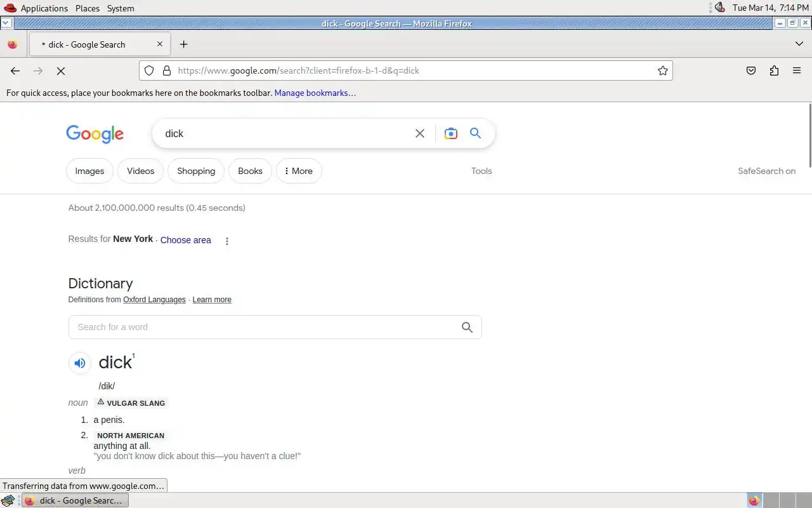Open the Firefox hamburger menu
Viewport: 812px width, 508px height.
797,70
